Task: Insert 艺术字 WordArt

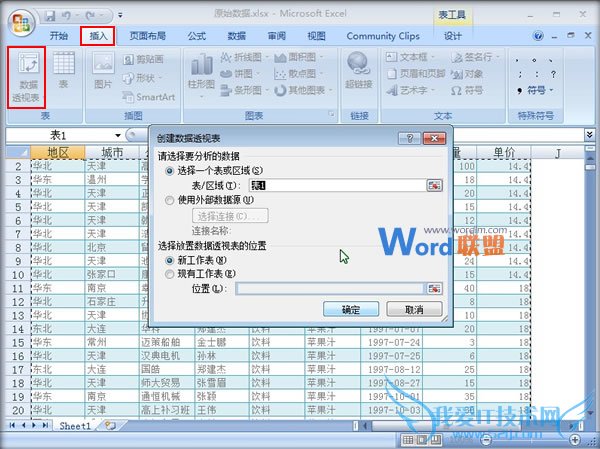Action: 410,90
